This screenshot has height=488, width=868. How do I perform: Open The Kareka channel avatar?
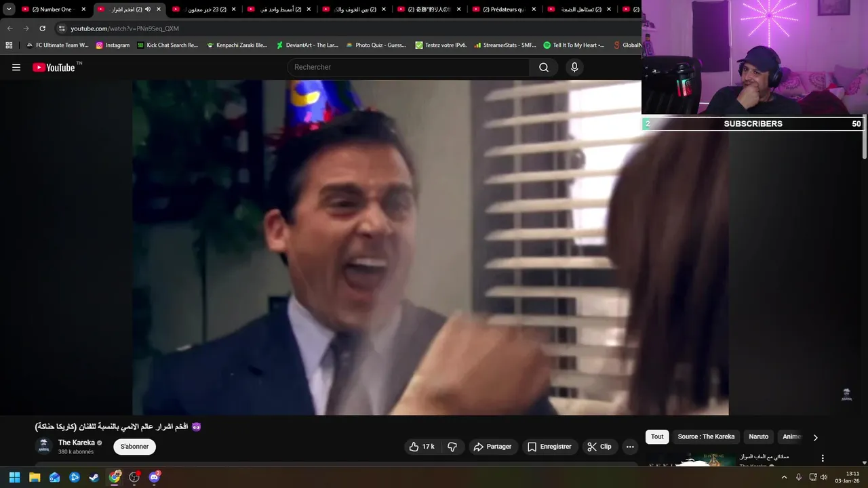coord(44,446)
